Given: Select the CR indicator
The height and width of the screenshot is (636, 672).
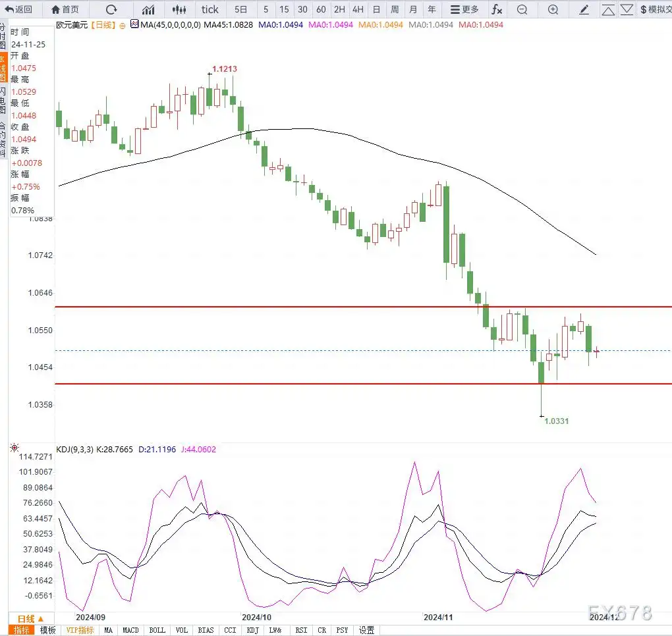Looking at the screenshot, I should pyautogui.click(x=322, y=630).
